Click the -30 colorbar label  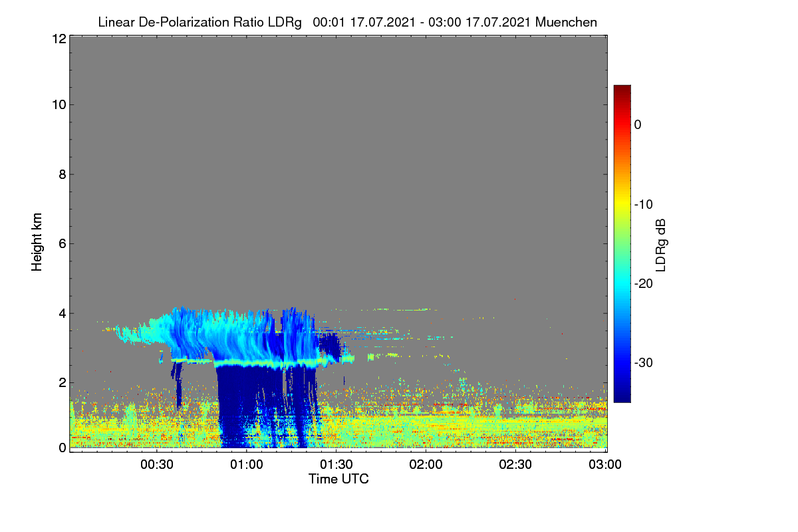[644, 363]
